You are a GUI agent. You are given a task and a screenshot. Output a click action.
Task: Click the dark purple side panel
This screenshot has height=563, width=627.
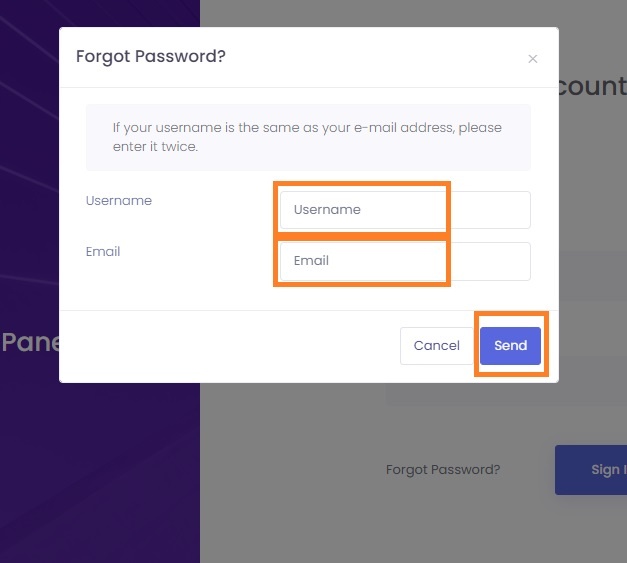coord(100,472)
